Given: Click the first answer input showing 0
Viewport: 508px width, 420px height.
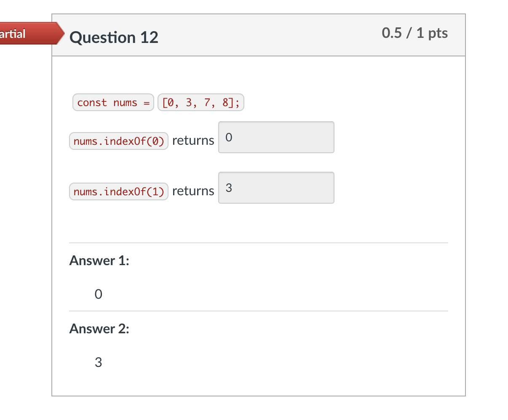Looking at the screenshot, I should tap(276, 137).
